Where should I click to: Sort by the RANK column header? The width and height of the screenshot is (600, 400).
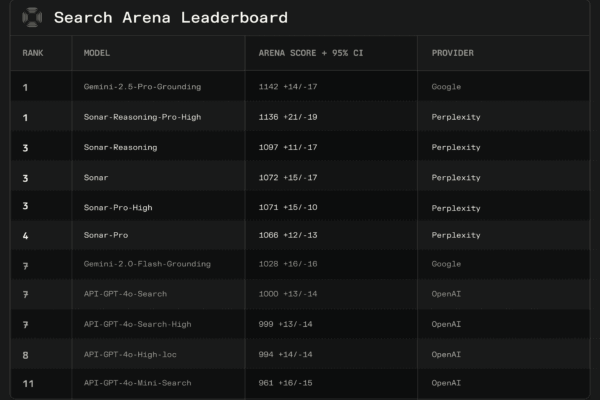pos(33,53)
